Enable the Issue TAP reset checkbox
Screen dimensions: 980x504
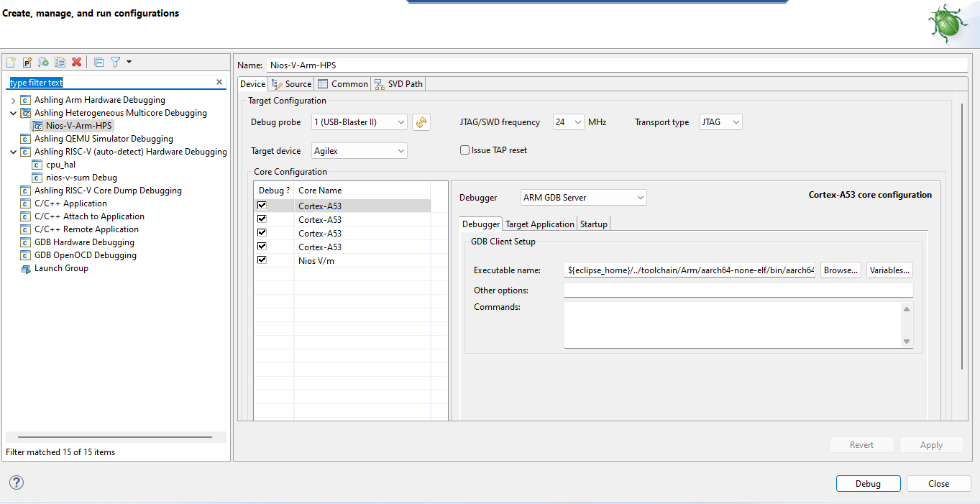coord(464,150)
